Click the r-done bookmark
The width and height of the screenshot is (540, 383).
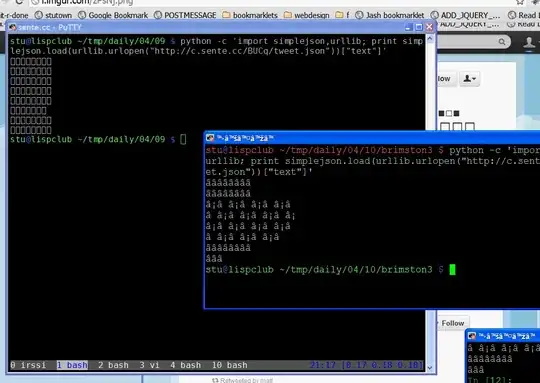coord(14,15)
